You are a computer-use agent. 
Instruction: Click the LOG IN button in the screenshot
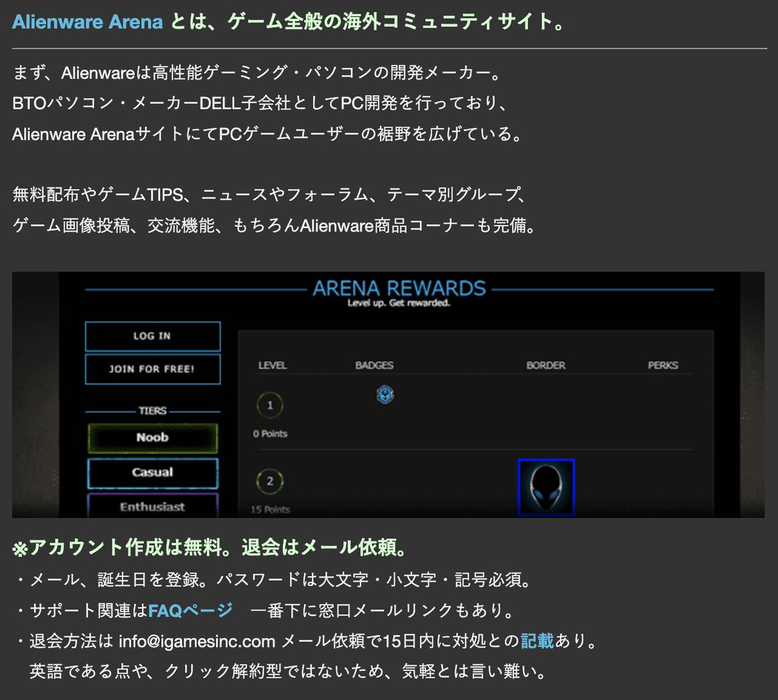pyautogui.click(x=152, y=336)
